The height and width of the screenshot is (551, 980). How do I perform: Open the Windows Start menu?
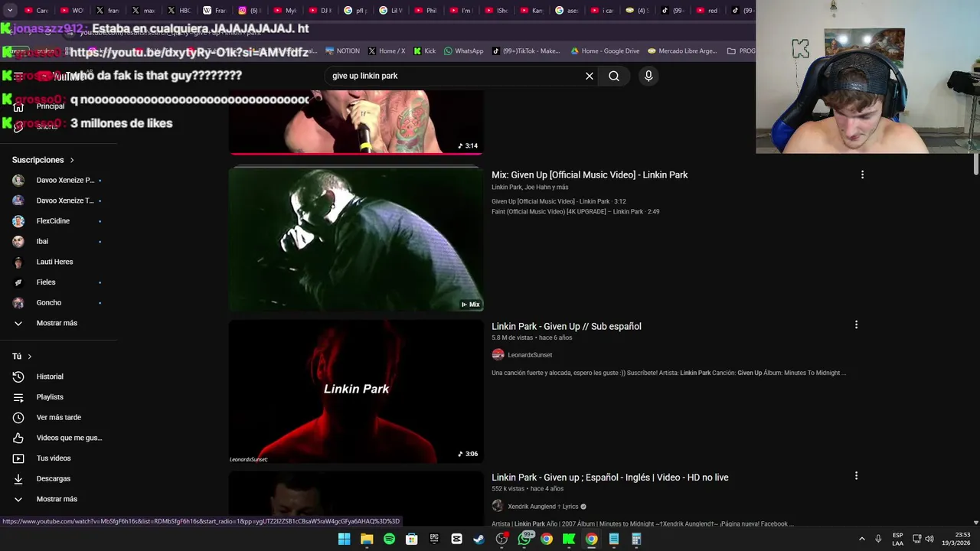click(345, 539)
